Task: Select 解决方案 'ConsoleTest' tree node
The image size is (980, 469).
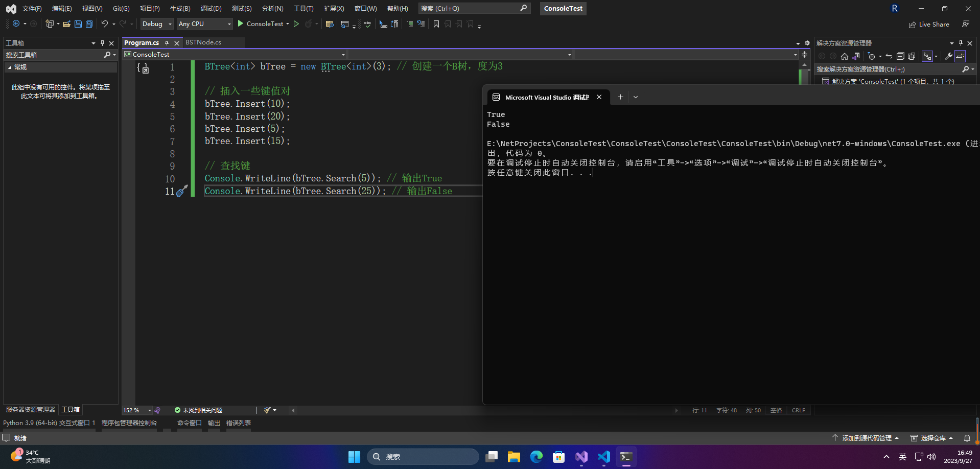Action: coord(893,81)
